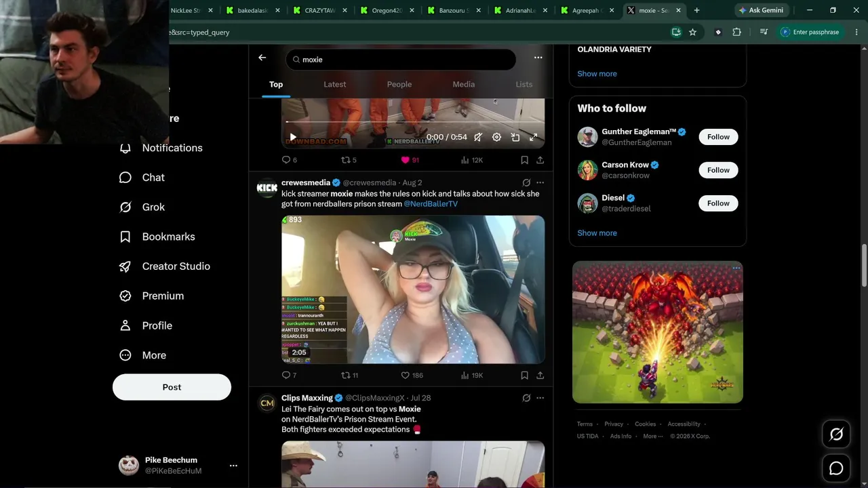Bookmark the crewesmedia post
This screenshot has height=488, width=868.
pos(524,375)
